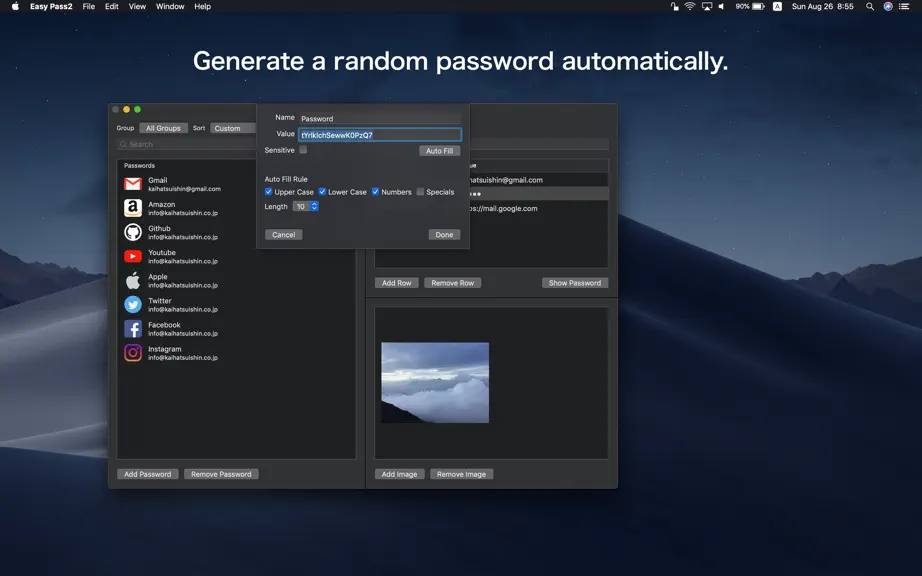
Task: Open the Window menu
Action: pos(170,6)
